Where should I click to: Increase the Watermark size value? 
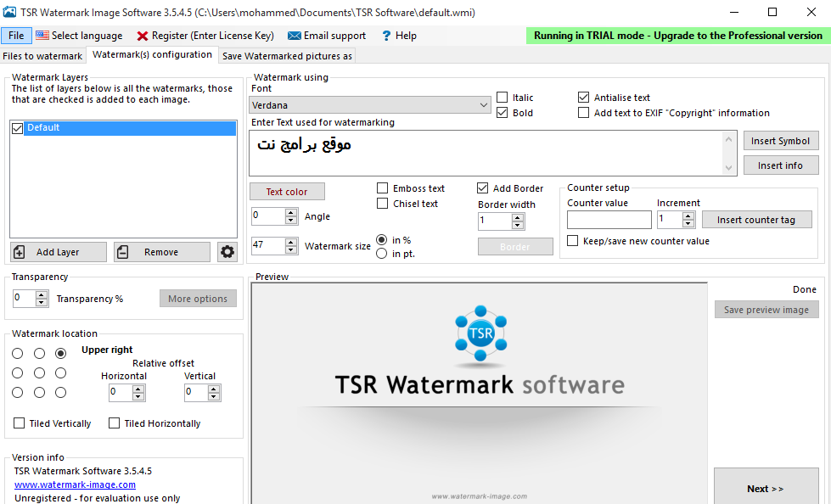[x=291, y=242]
